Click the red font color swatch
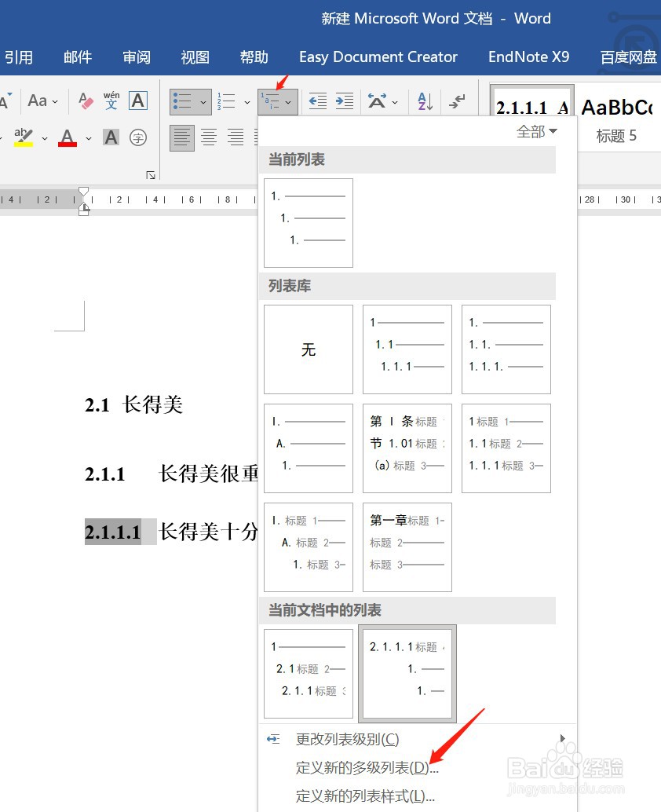The height and width of the screenshot is (812, 661). pos(67,142)
